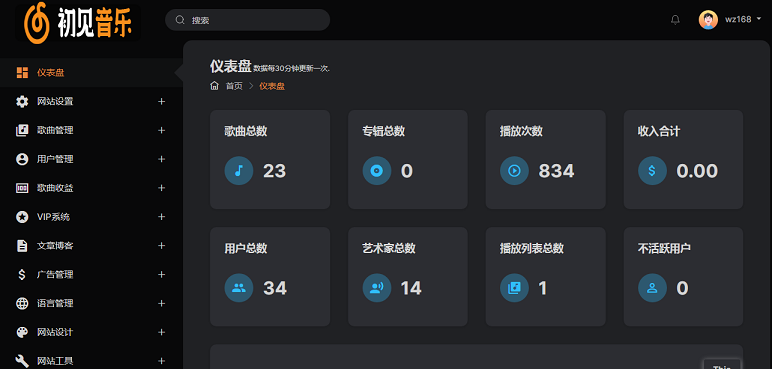Open the 歌曲管理 menu item
The height and width of the screenshot is (369, 772).
tap(92, 131)
